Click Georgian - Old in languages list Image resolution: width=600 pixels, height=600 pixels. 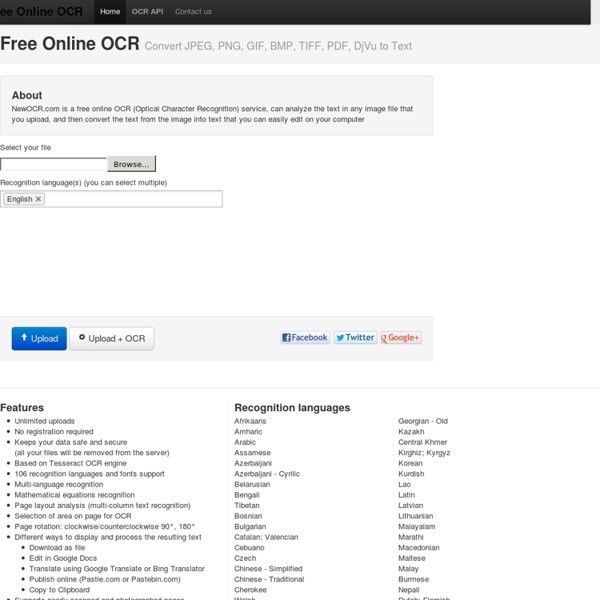tap(423, 422)
